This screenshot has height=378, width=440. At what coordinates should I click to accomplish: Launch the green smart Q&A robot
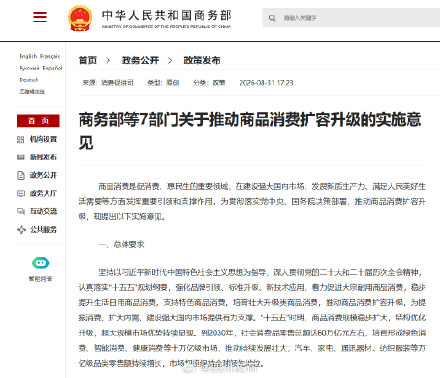coord(40,263)
